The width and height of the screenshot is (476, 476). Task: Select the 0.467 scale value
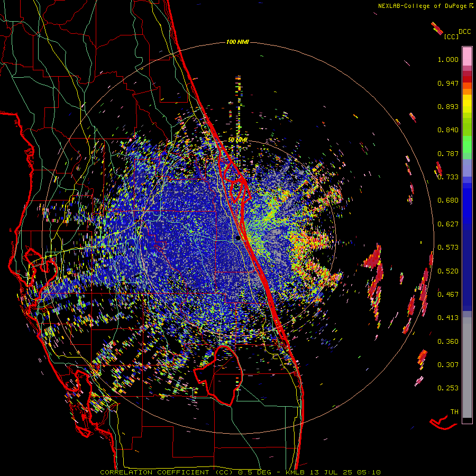coord(448,294)
